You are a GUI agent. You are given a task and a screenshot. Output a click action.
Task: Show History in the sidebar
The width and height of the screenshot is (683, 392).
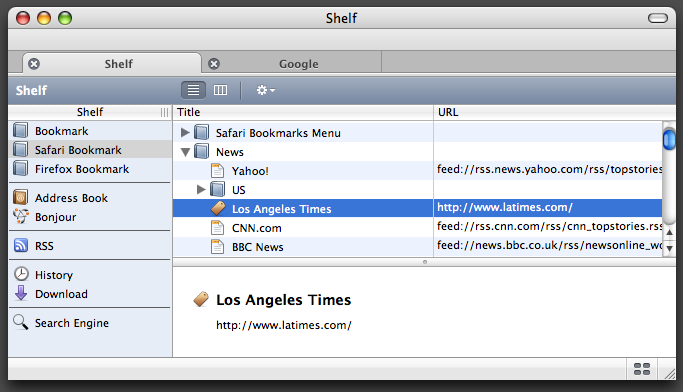90,275
